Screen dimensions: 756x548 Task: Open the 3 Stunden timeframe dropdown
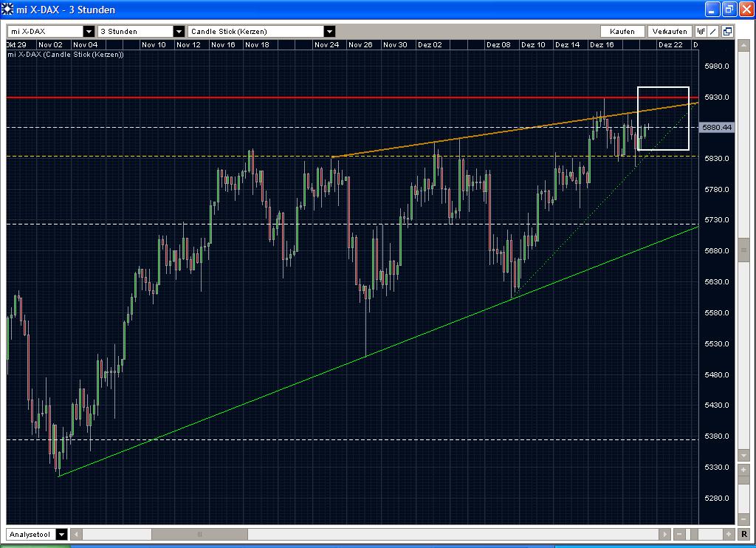[x=177, y=31]
